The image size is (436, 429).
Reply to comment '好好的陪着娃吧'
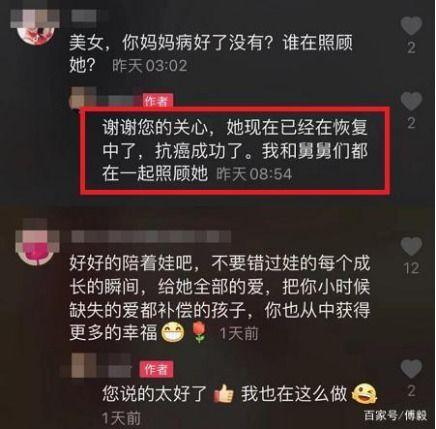click(x=220, y=298)
